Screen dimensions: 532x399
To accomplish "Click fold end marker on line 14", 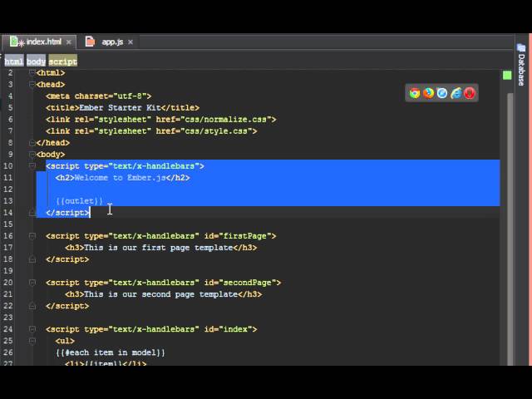I will point(32,213).
